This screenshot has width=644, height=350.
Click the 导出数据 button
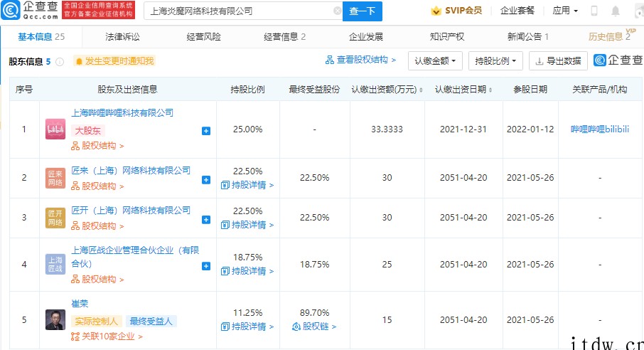tap(558, 61)
